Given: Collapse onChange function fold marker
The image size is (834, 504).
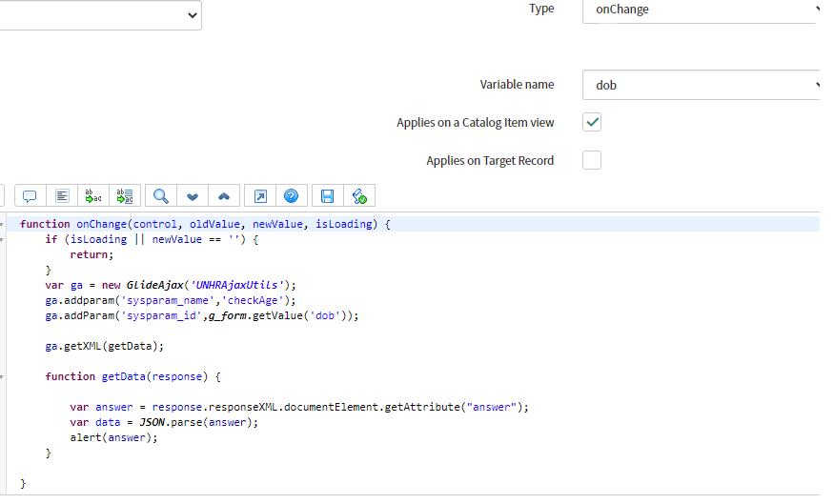Looking at the screenshot, I should pos(2,224).
